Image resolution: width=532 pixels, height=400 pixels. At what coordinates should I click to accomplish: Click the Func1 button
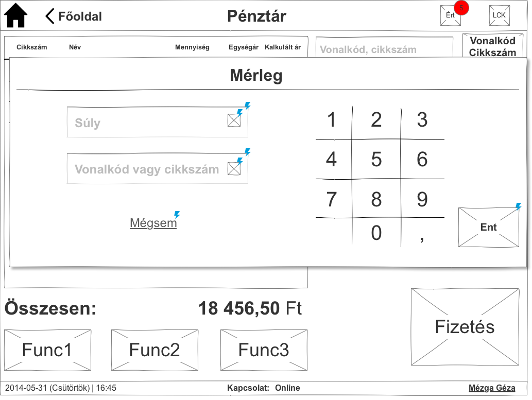(x=47, y=350)
